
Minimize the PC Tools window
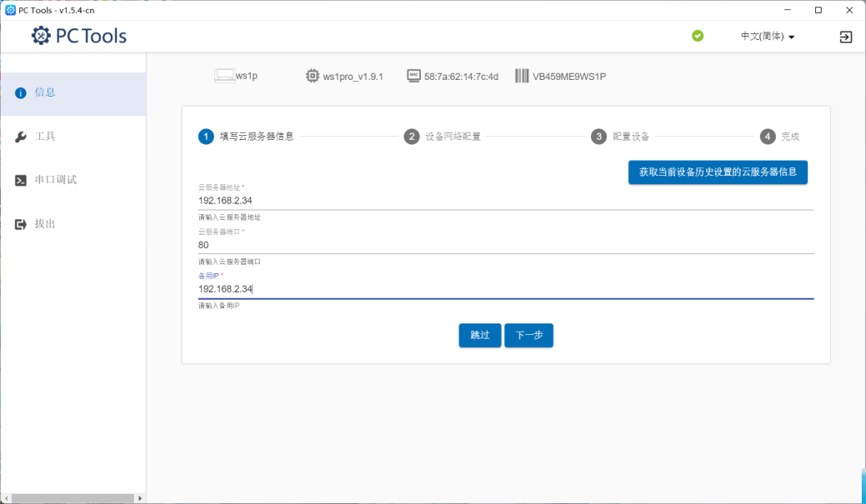tap(788, 10)
